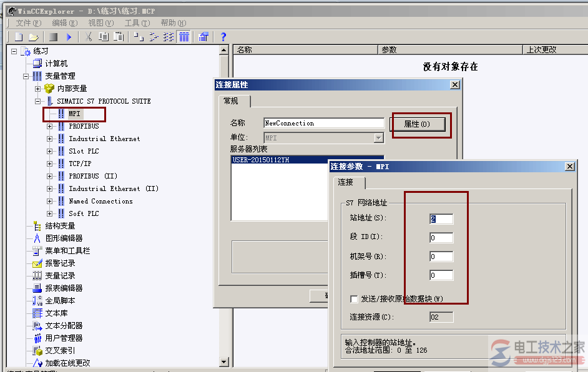The width and height of the screenshot is (588, 372).
Task: Open the 视图(V) menu
Action: [101, 23]
